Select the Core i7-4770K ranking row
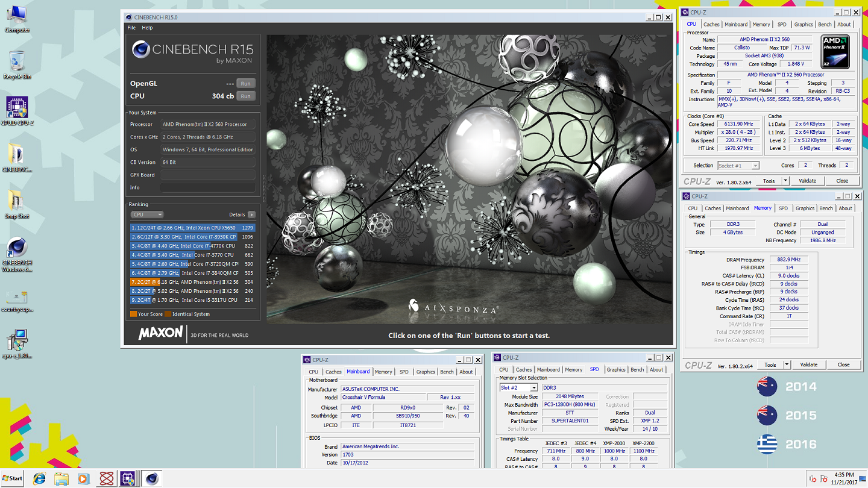This screenshot has height=488, width=868. pos(193,246)
